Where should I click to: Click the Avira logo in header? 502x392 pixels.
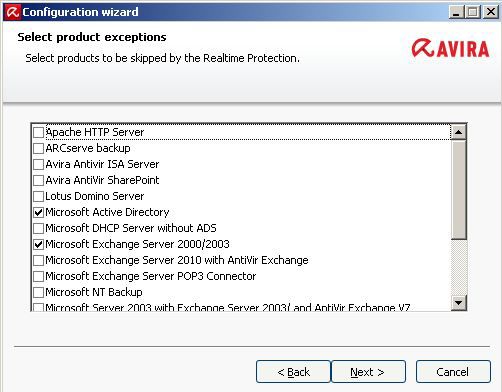point(450,48)
